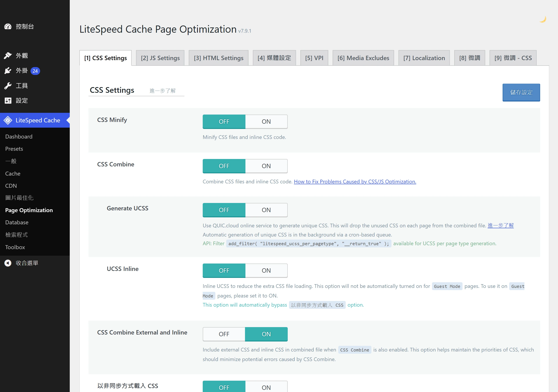Click the Guest Mode code tag after 'turned on for'

(447, 286)
